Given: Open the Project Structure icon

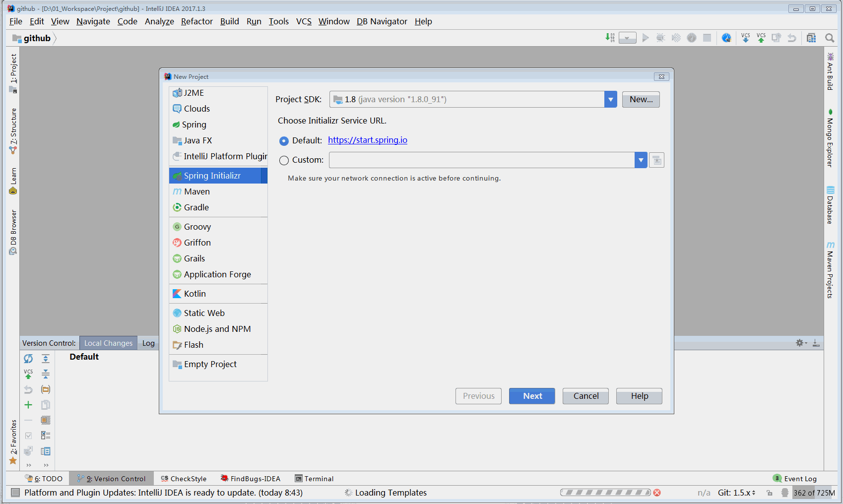Looking at the screenshot, I should pos(811,38).
